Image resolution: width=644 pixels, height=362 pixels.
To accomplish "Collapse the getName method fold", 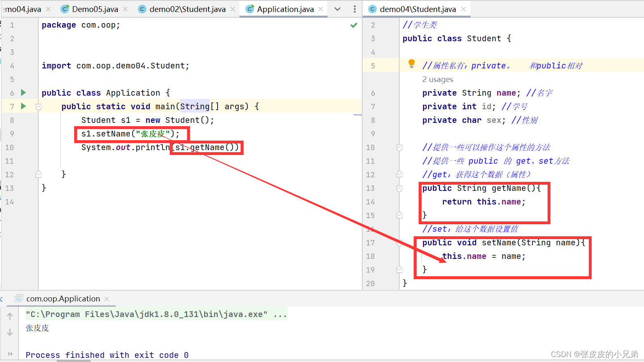I will 399,188.
